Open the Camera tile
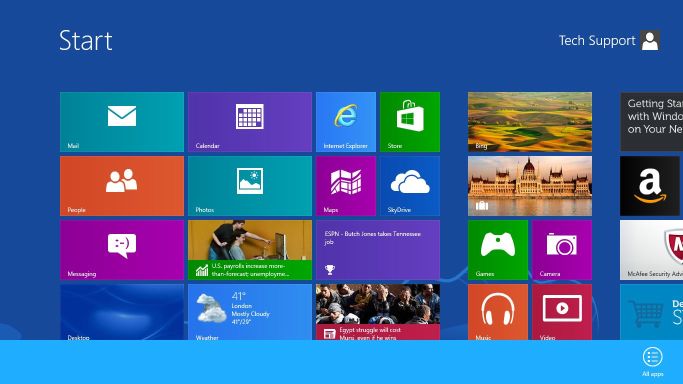This screenshot has height=384, width=683. pyautogui.click(x=562, y=250)
